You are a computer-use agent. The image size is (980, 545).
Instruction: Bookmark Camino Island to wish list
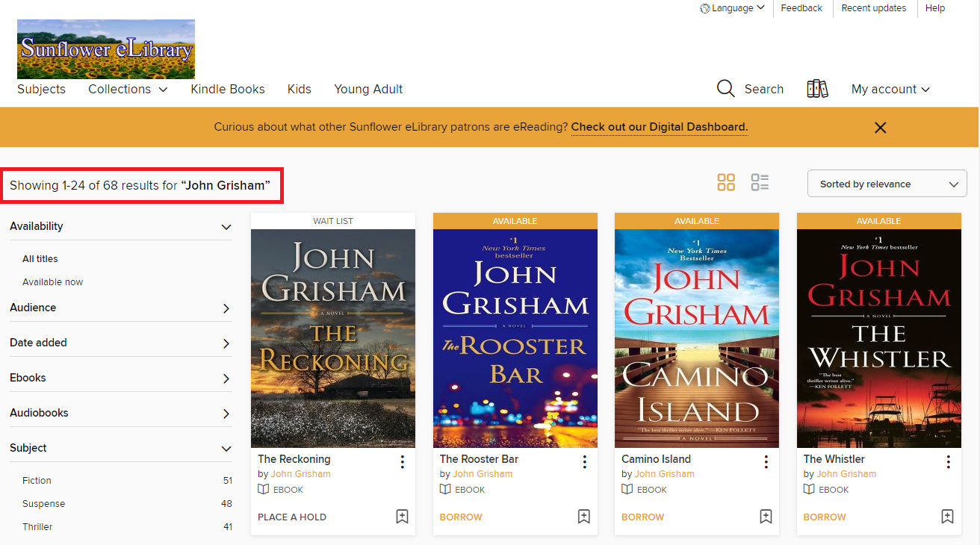tap(766, 517)
